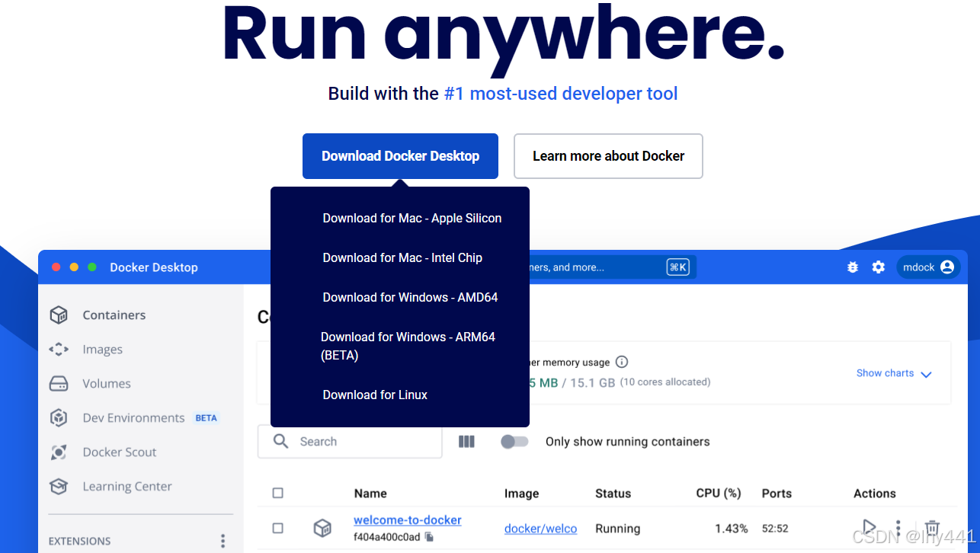Open Learn more about Docker
The height and width of the screenshot is (553, 980).
point(608,156)
